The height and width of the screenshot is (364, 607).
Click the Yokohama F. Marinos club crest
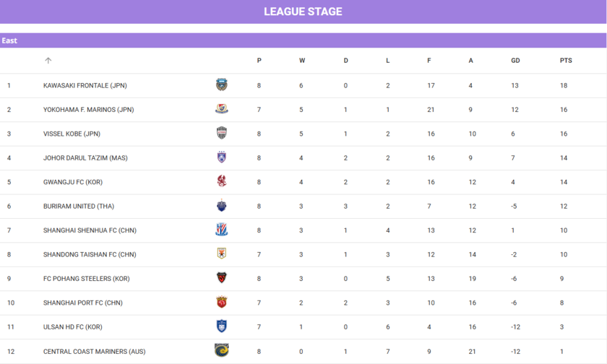(x=222, y=110)
